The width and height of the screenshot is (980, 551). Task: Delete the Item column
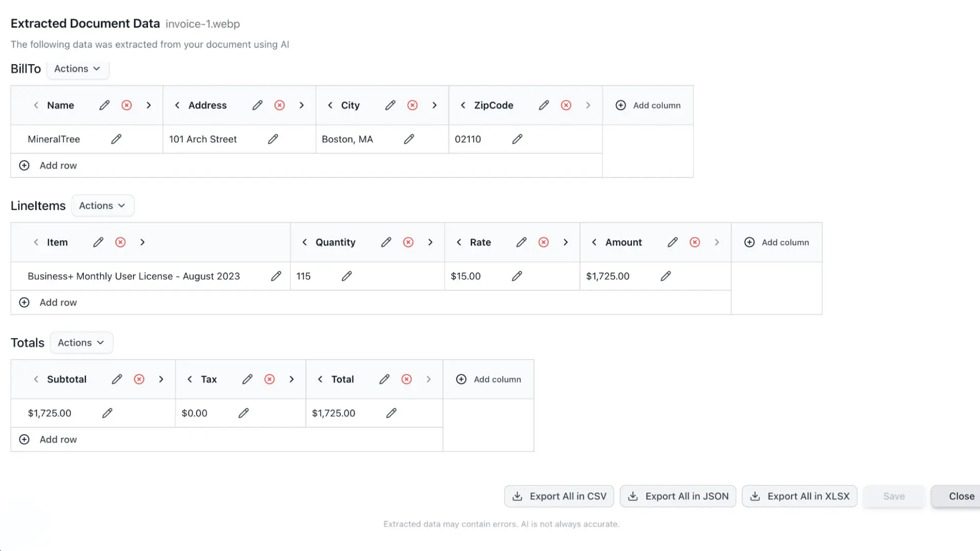pos(120,242)
